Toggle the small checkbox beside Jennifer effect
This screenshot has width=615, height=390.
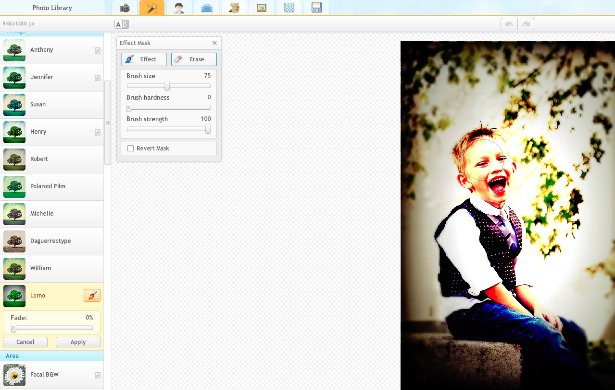[x=98, y=78]
